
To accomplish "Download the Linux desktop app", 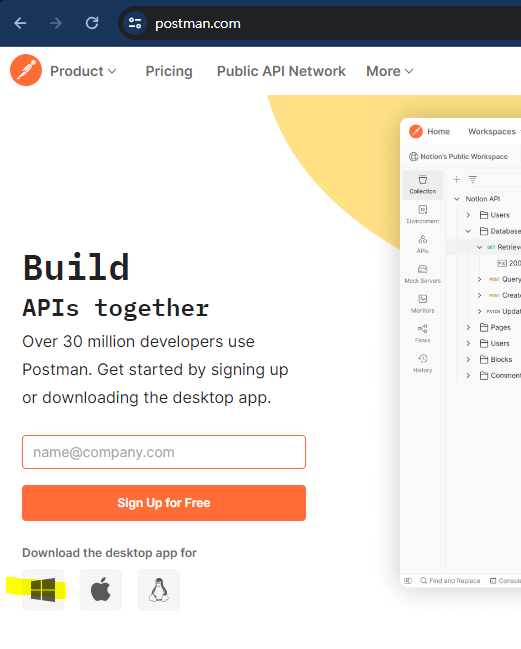I will 159,590.
